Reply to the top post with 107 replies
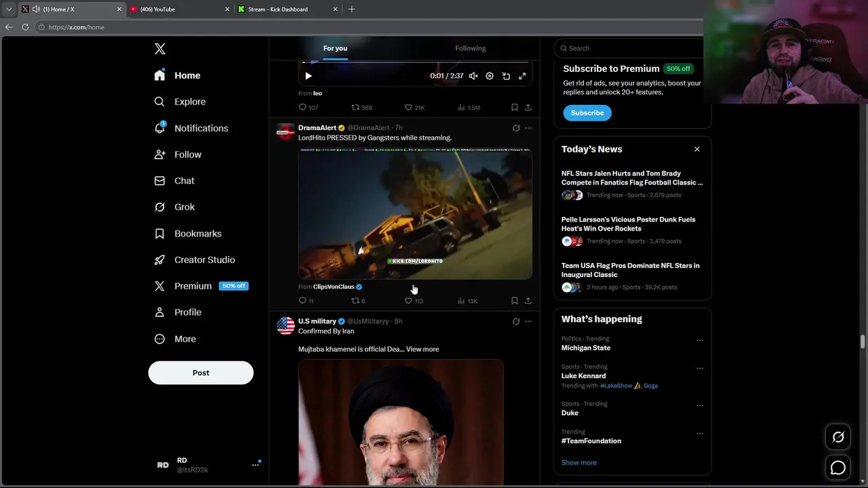Screen dimensions: 868x488 coord(309,107)
